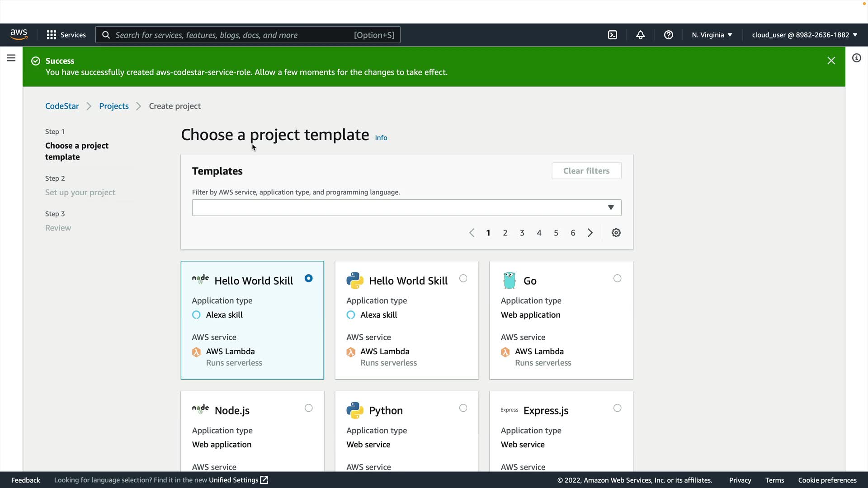
Task: Click the Projects breadcrumb link
Action: coord(114,106)
